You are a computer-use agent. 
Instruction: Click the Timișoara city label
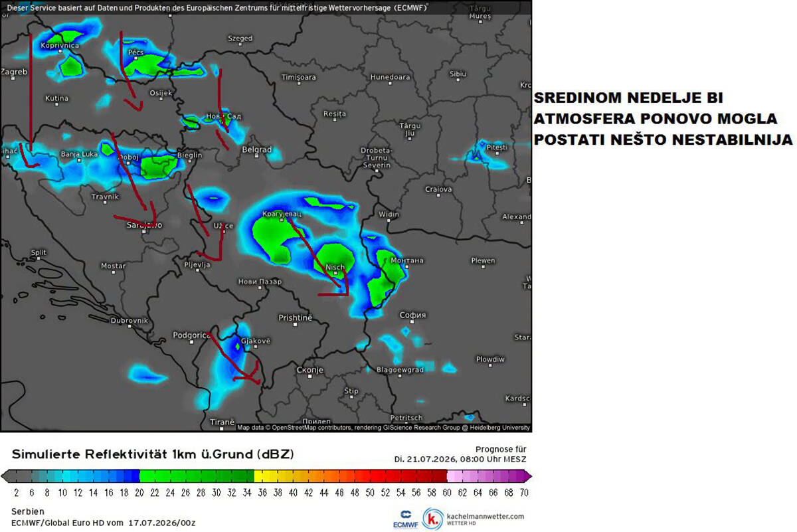tap(299, 78)
